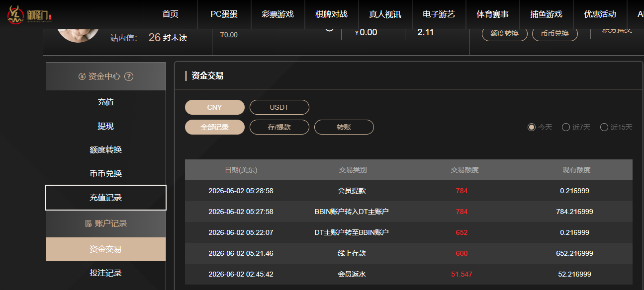644x290 pixels.
Task: Click the ¥0.00 balance in header
Action: coord(366,33)
